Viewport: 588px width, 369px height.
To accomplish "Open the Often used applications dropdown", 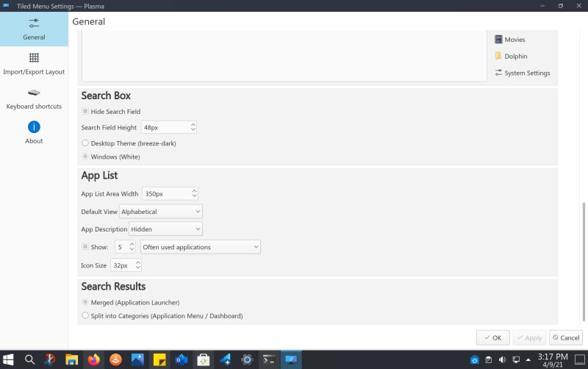I will 201,247.
